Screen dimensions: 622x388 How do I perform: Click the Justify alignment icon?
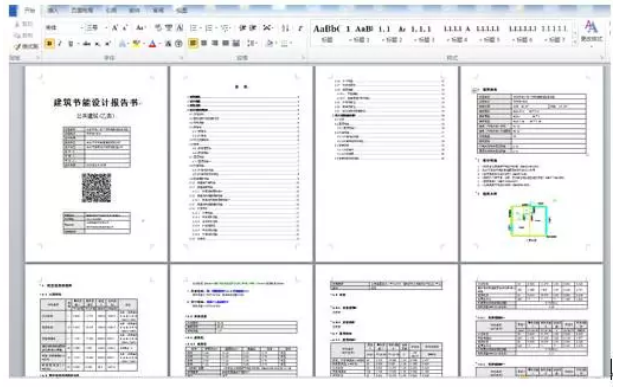225,43
